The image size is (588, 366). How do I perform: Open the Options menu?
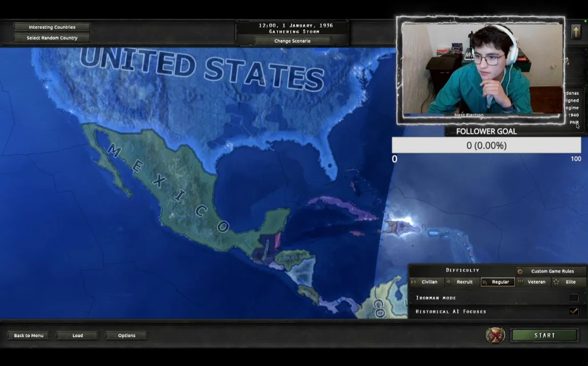(127, 335)
